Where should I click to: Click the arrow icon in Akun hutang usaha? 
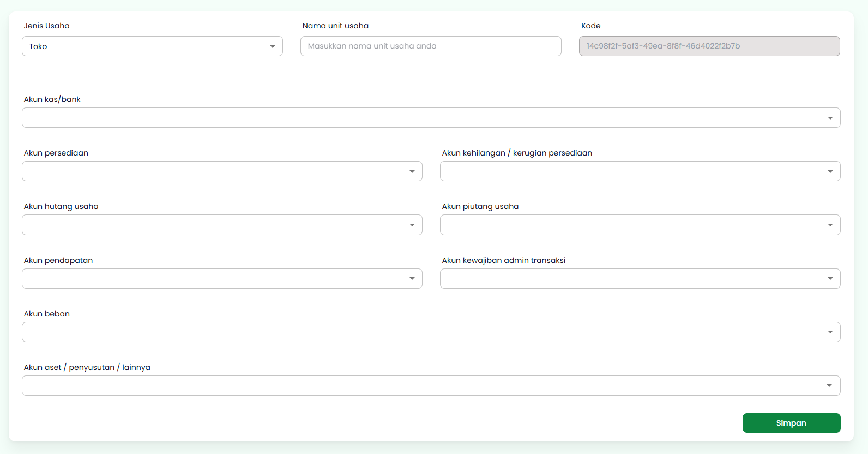click(x=412, y=225)
